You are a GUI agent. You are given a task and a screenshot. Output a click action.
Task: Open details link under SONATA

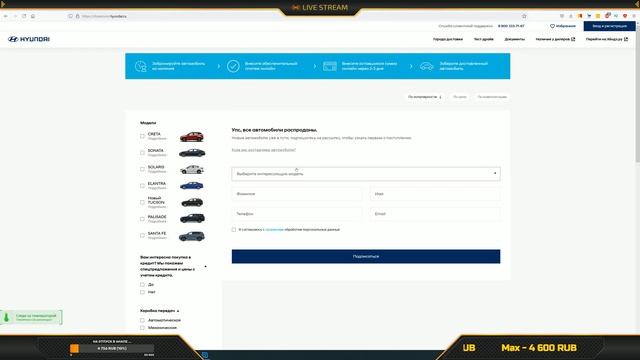157,155
